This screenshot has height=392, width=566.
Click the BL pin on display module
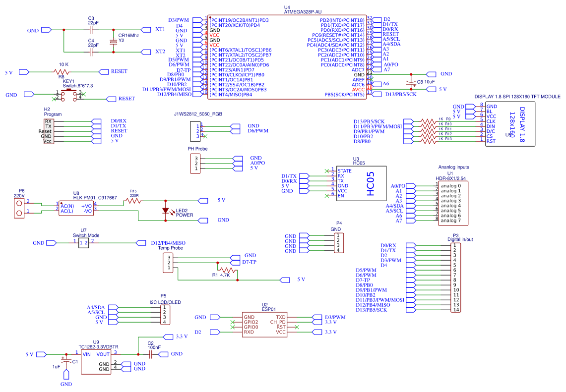click(489, 112)
